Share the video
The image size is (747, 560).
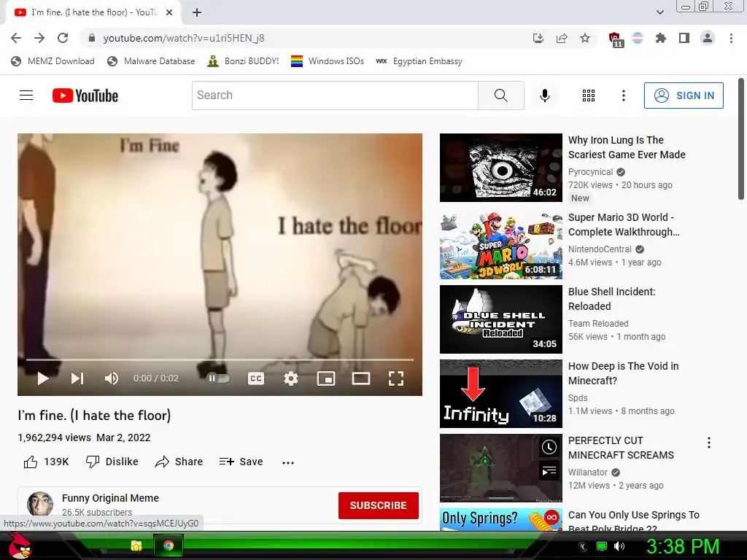click(179, 462)
